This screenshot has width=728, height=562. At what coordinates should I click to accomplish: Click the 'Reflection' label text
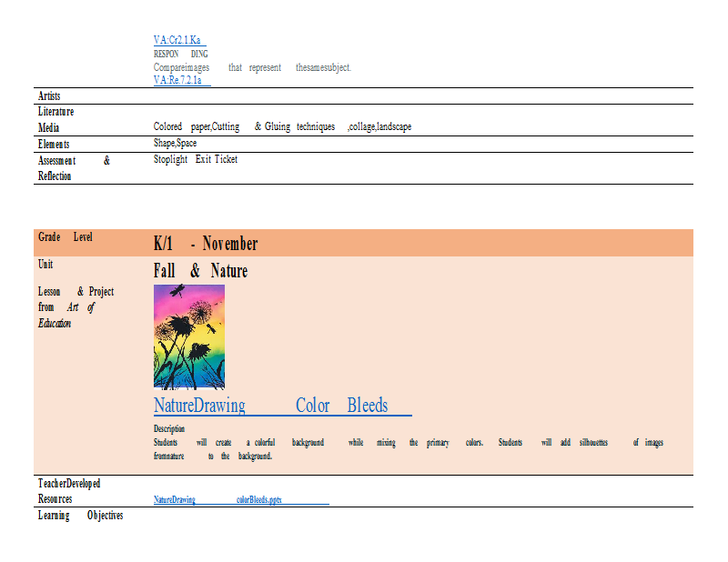[x=55, y=176]
